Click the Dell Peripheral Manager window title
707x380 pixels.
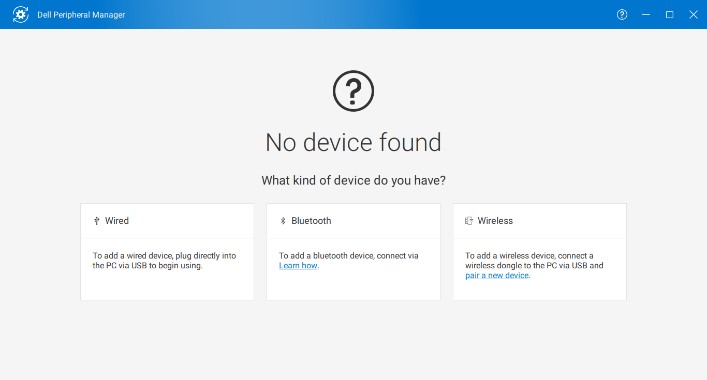point(81,15)
